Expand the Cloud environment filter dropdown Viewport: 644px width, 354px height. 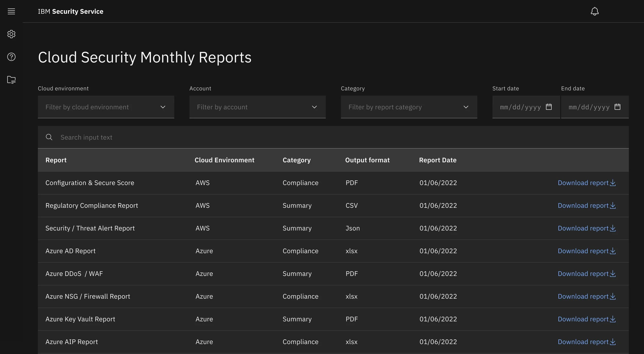pos(106,107)
